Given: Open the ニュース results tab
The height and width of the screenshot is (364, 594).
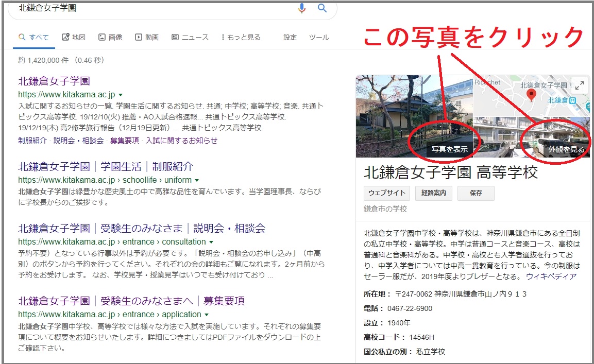Looking at the screenshot, I should 190,37.
